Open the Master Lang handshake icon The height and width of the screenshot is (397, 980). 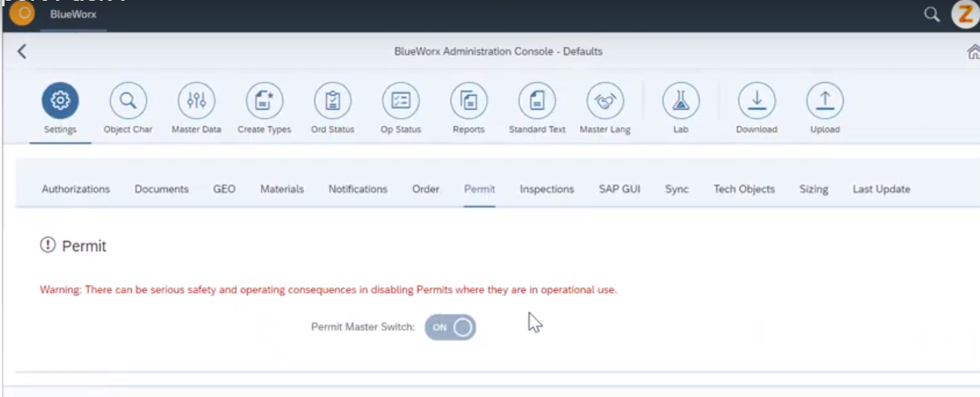(605, 101)
